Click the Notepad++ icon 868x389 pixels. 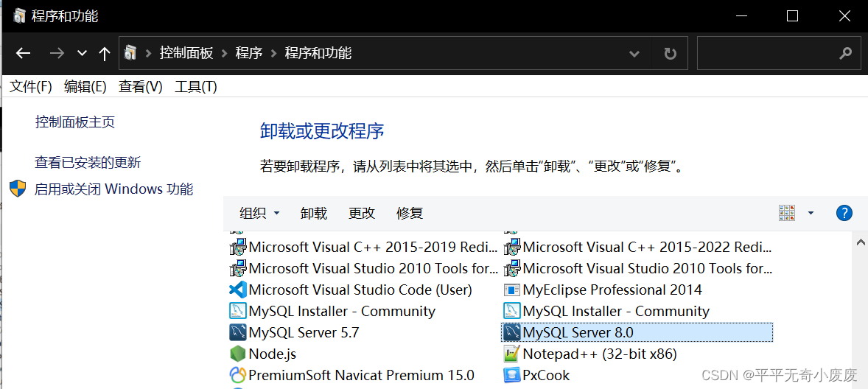(511, 354)
